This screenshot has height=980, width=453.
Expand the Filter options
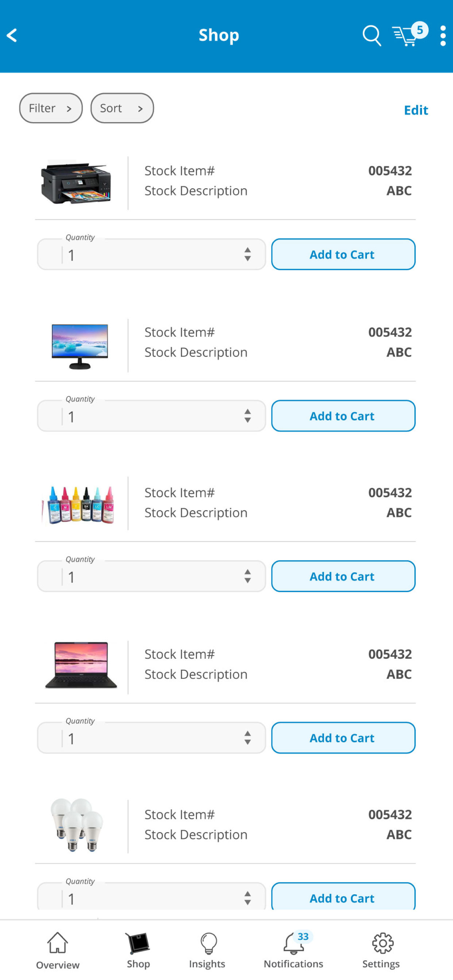51,108
